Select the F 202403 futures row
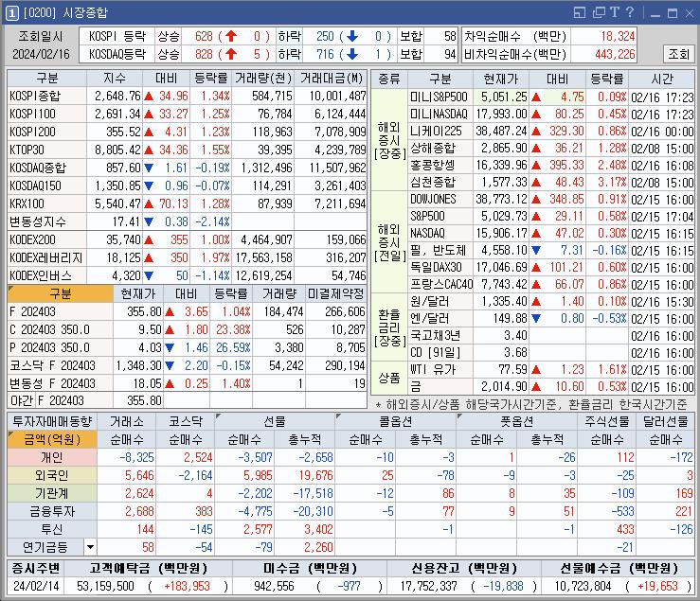Image resolution: width=700 pixels, height=601 pixels. coord(187,311)
